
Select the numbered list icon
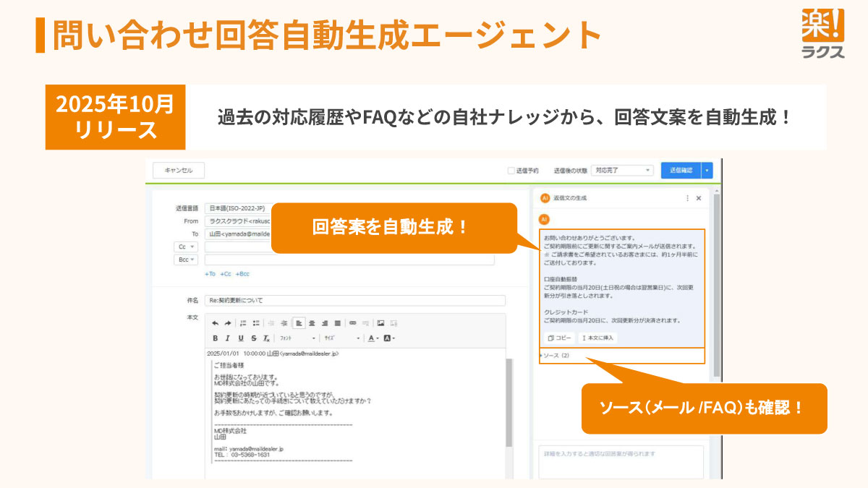244,323
